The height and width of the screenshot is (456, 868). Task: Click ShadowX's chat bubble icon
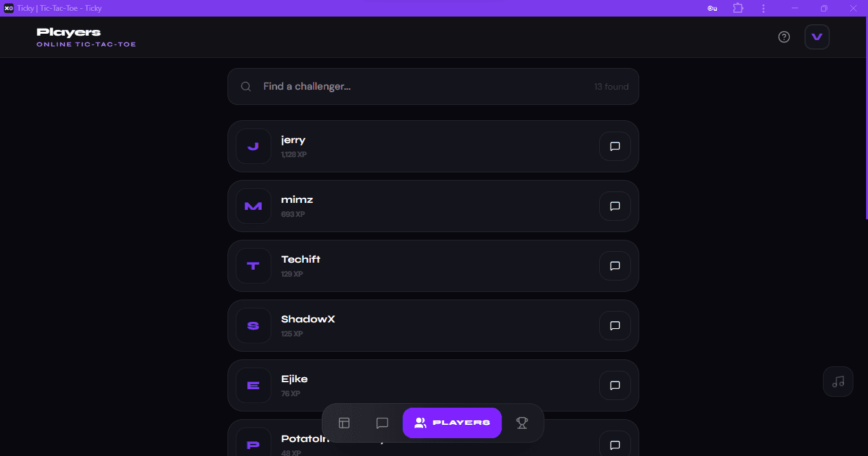click(614, 326)
